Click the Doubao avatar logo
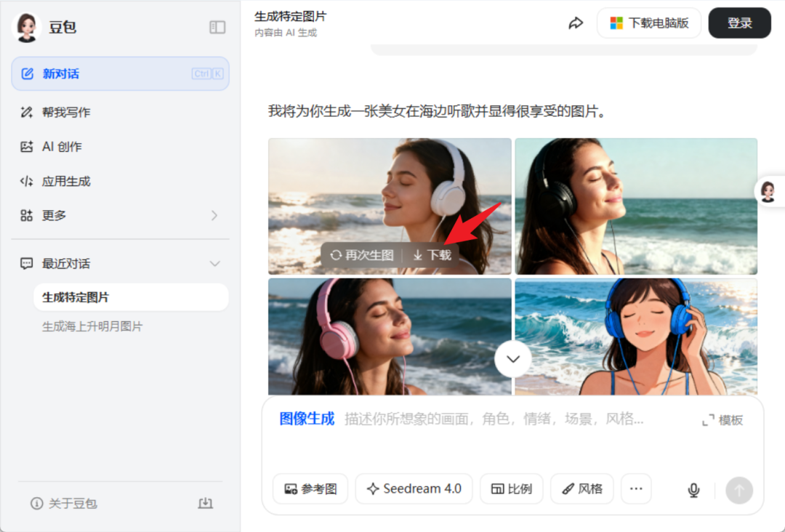The width and height of the screenshot is (785, 532). tap(27, 27)
